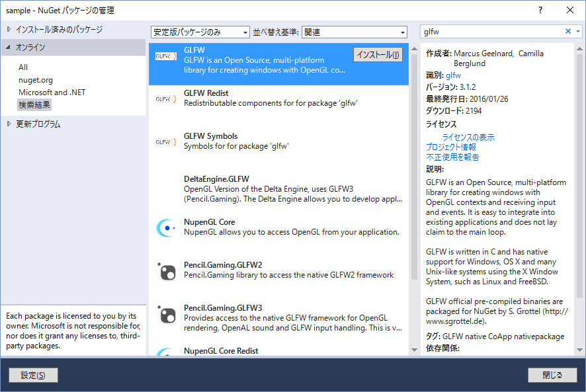Expand the 更新プログラム section

pyautogui.click(x=9, y=124)
